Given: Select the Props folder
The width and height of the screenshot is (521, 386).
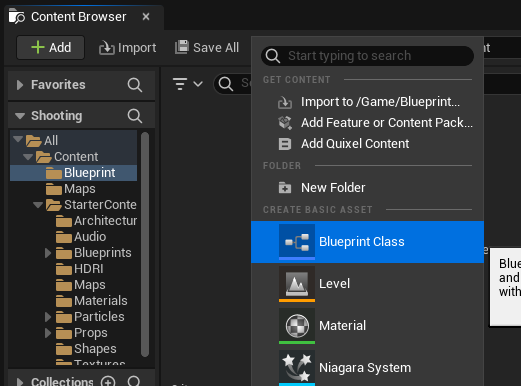Looking at the screenshot, I should tap(82, 333).
